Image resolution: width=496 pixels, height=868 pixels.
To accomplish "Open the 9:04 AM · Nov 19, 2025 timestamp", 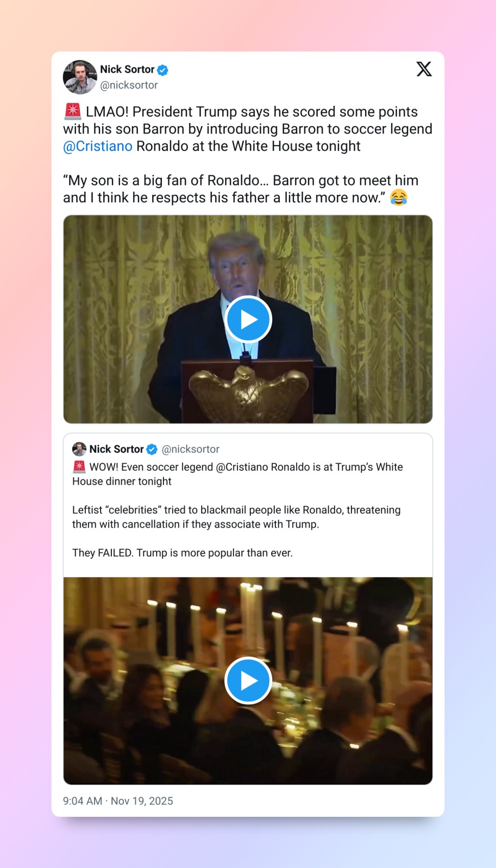I will point(118,801).
